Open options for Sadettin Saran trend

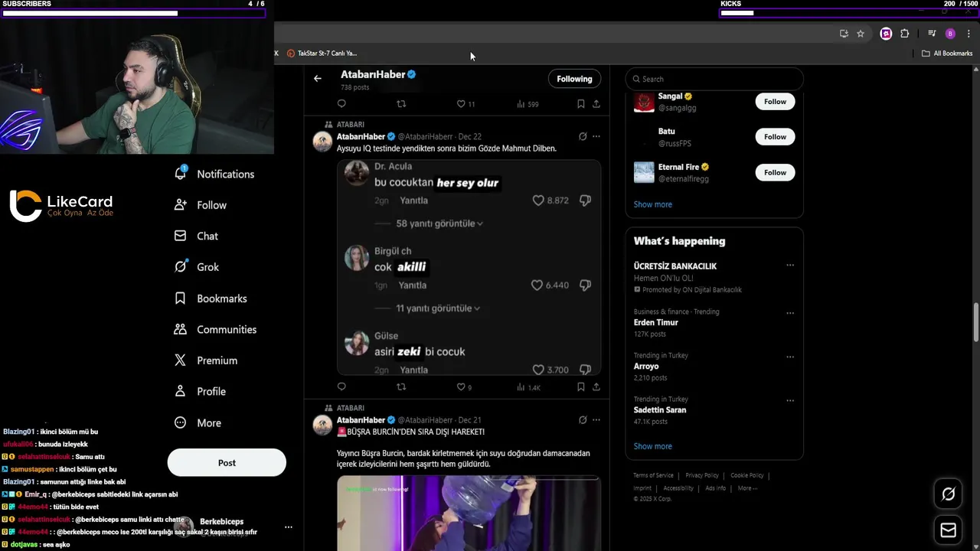790,400
